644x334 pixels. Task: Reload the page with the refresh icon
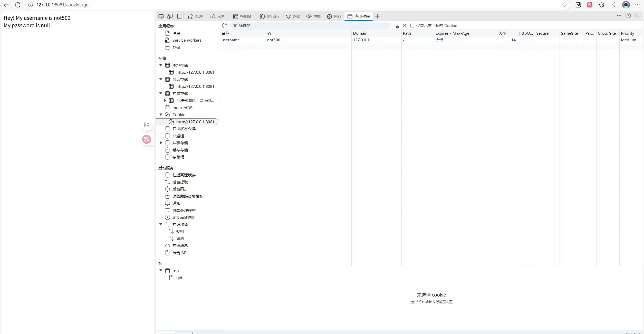(x=18, y=5)
